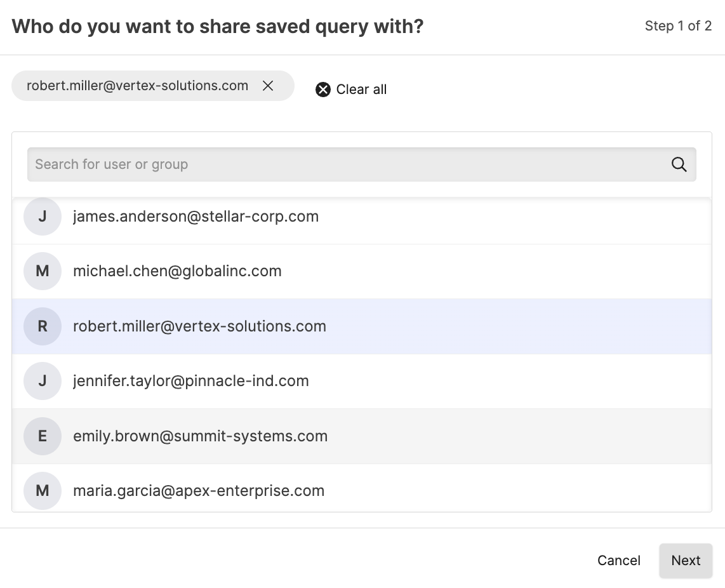Click the R avatar for robert.miller
Screen dimensions: 725x588
coord(43,326)
